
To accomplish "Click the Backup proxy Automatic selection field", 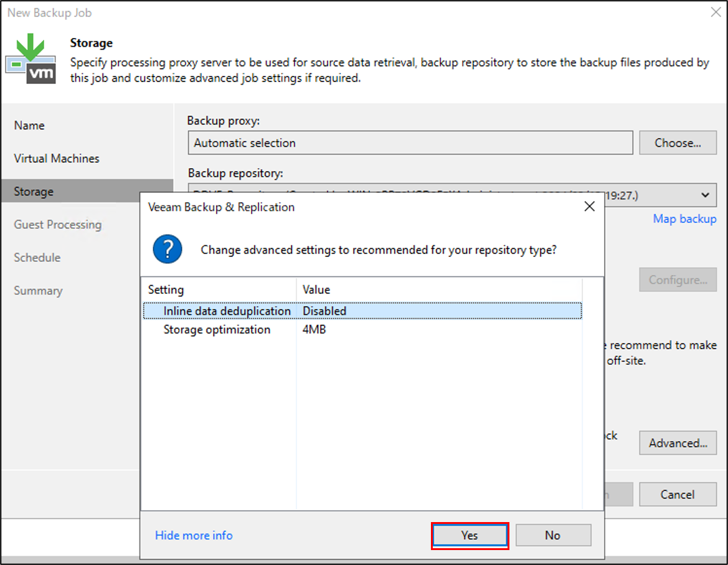I will tap(410, 143).
